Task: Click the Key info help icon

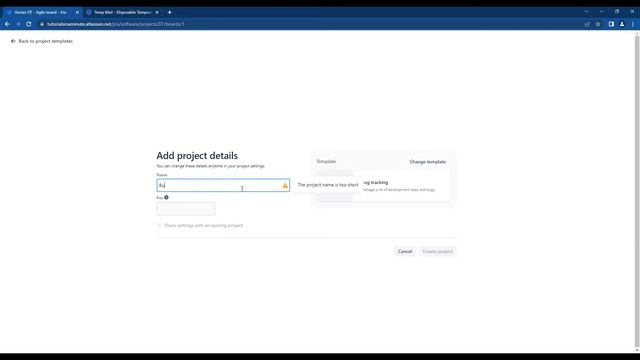Action: coord(166,198)
